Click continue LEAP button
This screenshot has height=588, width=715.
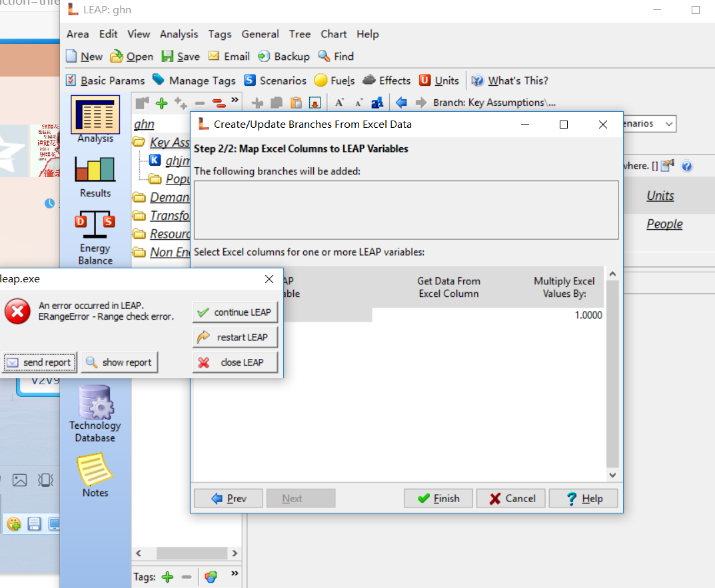235,312
